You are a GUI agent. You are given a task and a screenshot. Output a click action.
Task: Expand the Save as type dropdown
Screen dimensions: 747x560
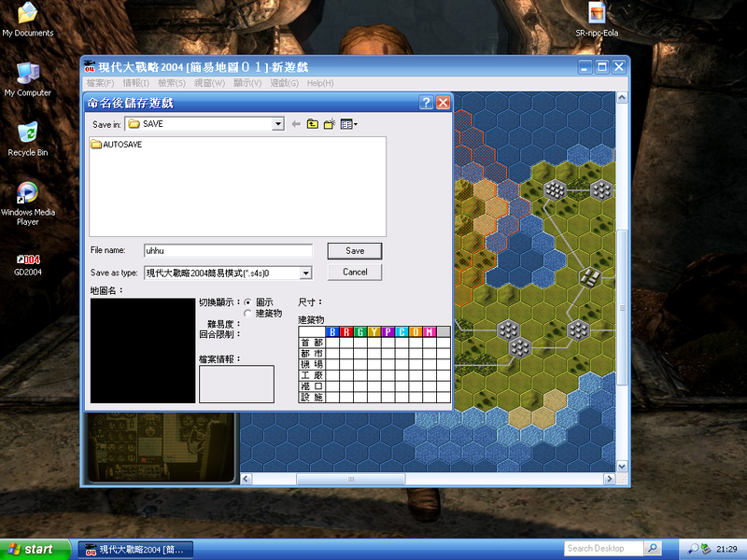[x=306, y=273]
